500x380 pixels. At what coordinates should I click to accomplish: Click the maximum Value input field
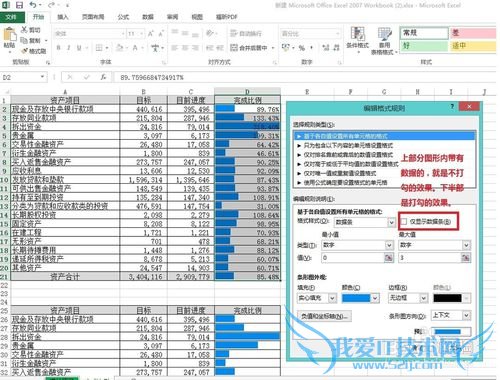coord(430,258)
